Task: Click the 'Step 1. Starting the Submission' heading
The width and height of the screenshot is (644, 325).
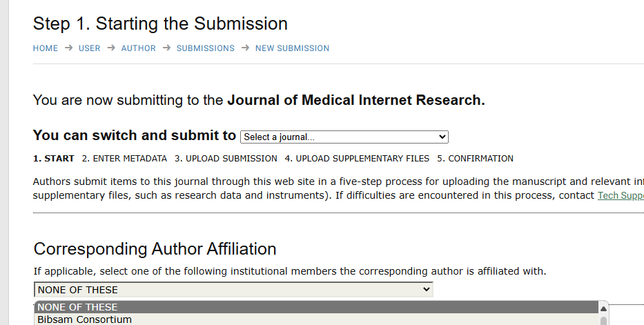Action: 160,23
